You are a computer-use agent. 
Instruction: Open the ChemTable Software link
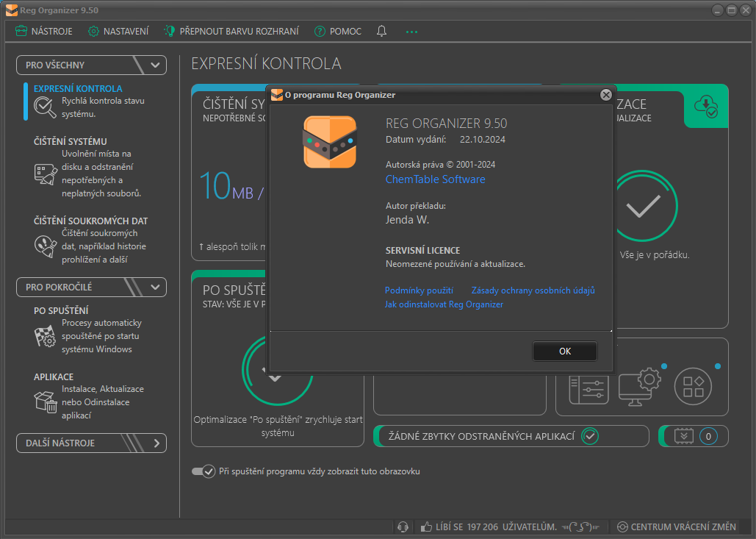click(x=435, y=179)
